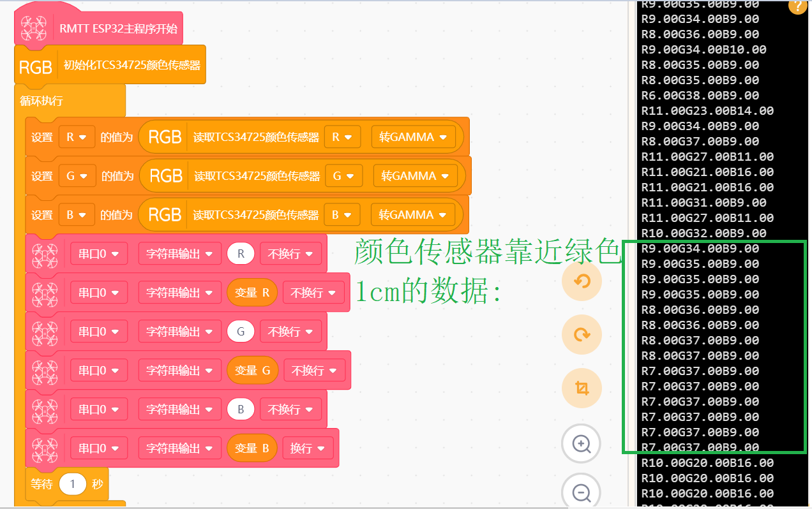Click RGB icon on 初始化TCS34725颜色传感器 block
This screenshot has height=509, width=812.
coord(36,66)
